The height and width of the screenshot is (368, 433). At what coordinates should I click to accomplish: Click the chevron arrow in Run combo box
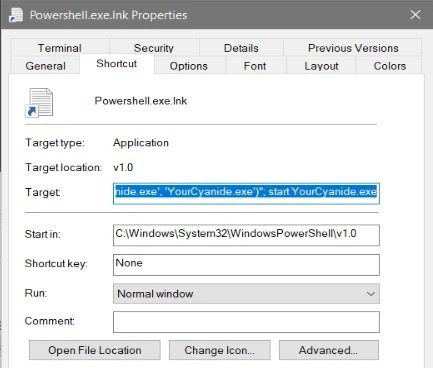pos(370,294)
